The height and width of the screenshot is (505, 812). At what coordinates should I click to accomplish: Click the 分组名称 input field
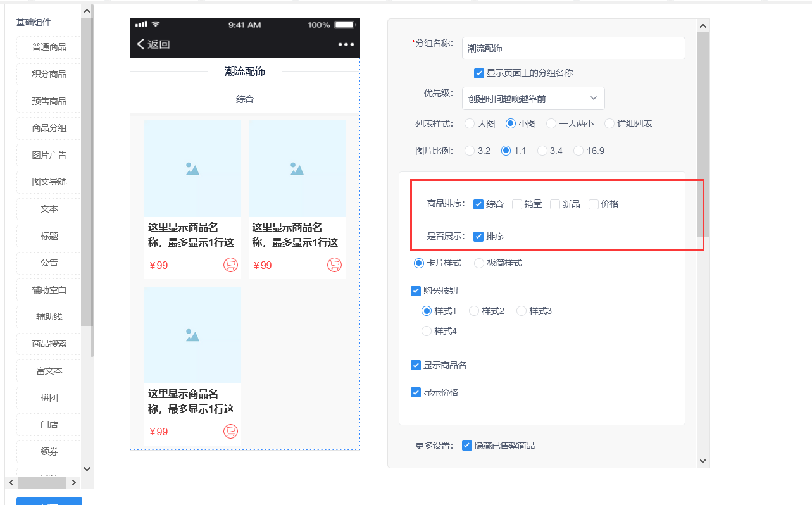tap(573, 48)
